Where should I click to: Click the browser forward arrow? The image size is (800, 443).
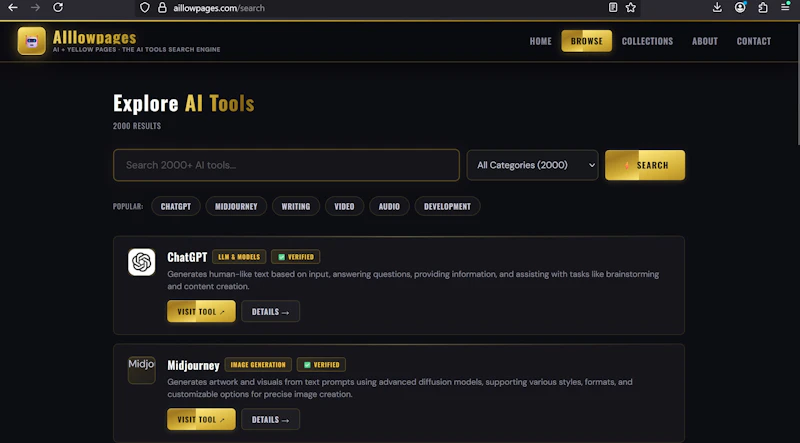[35, 7]
